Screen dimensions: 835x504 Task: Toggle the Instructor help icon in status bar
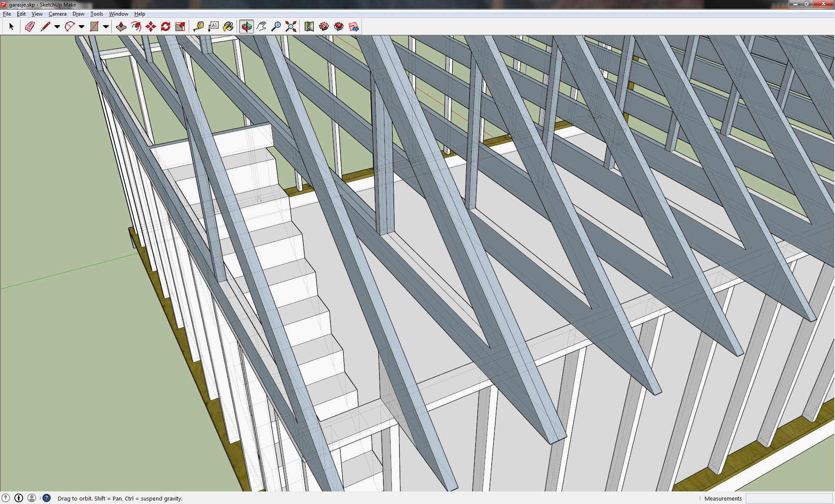(x=47, y=498)
